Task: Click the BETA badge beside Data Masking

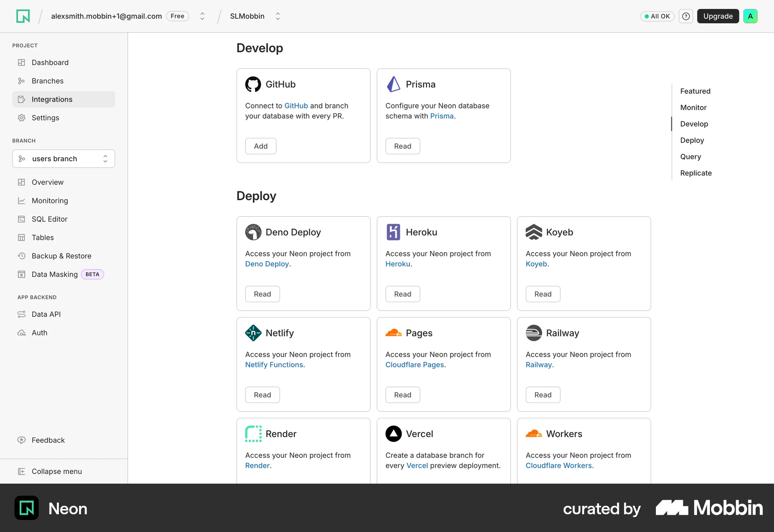Action: coord(92,274)
